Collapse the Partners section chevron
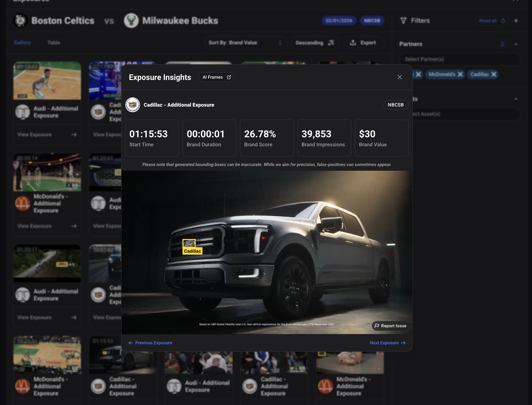Image resolution: width=532 pixels, height=405 pixels. tap(516, 44)
